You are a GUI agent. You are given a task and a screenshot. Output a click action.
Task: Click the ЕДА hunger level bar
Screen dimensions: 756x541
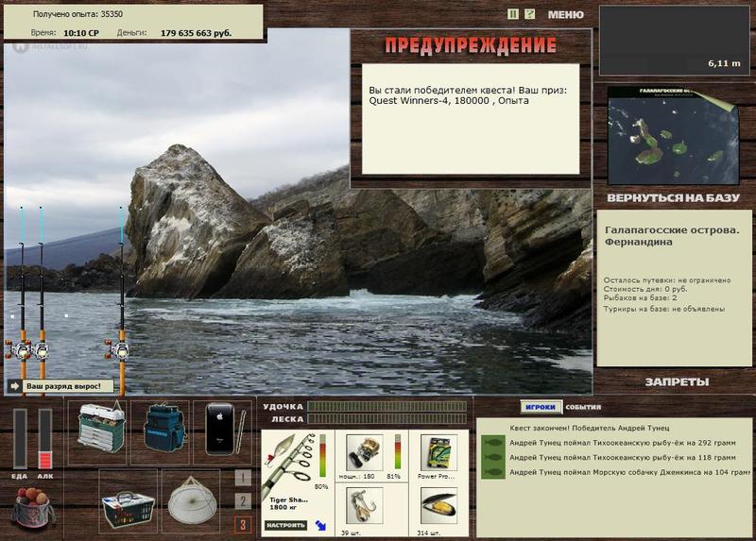[20, 439]
